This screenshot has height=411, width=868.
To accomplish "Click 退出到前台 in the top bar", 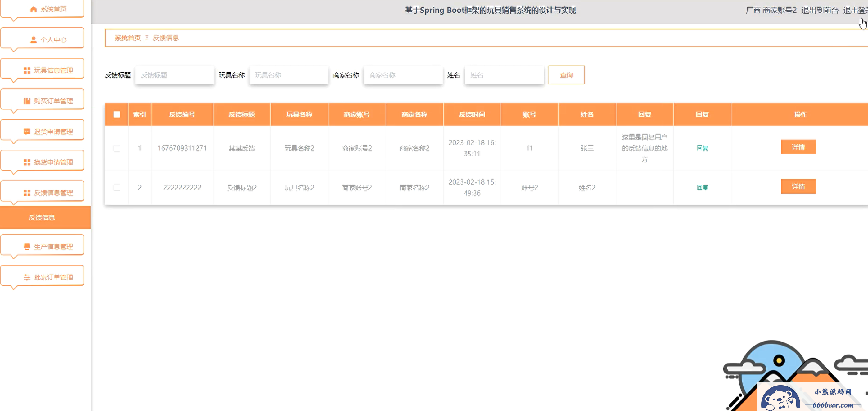I will [820, 11].
